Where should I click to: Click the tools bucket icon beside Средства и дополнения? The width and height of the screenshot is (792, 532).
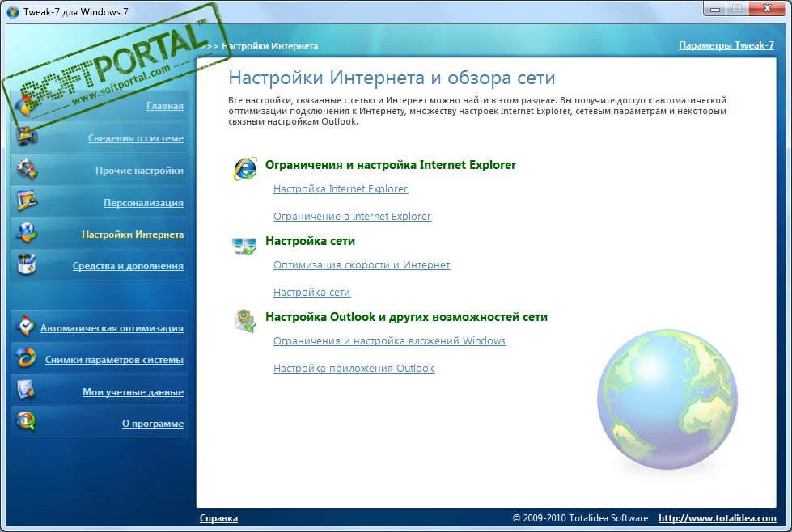point(26,264)
